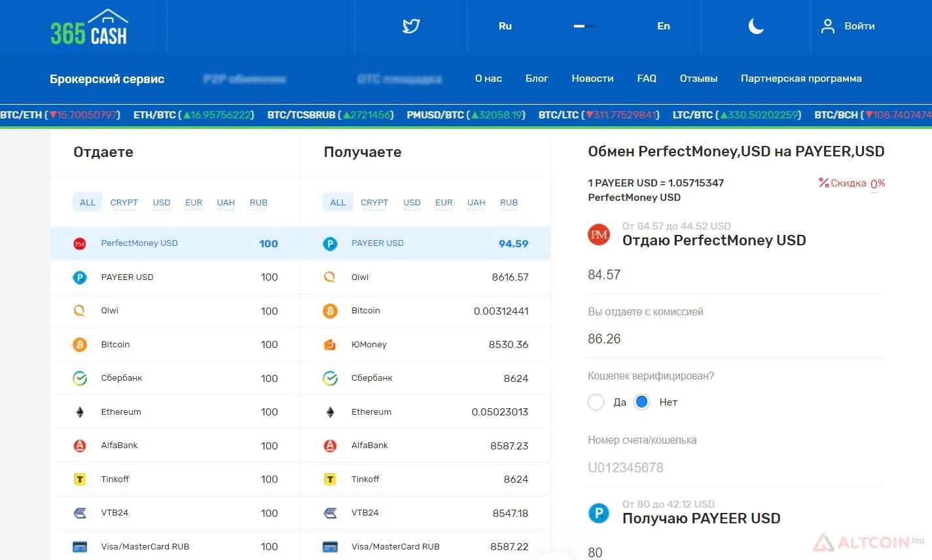Click ЮMoney rate 8530.36
The height and width of the screenshot is (560, 932).
pyautogui.click(x=509, y=345)
